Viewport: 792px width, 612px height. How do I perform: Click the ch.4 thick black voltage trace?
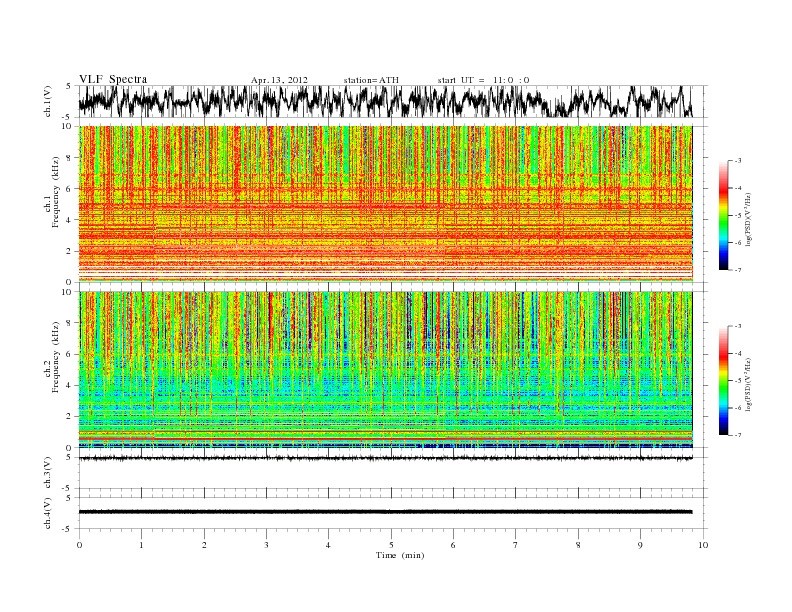tap(385, 512)
